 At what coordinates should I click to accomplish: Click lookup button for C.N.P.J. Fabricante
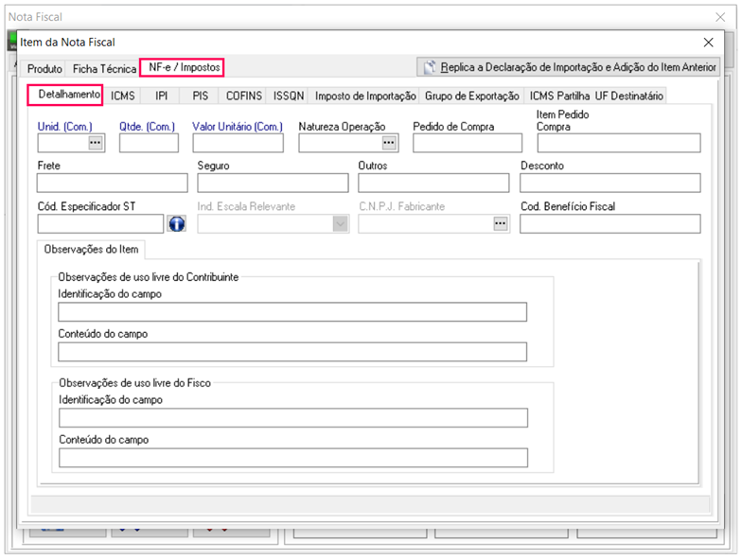501,224
